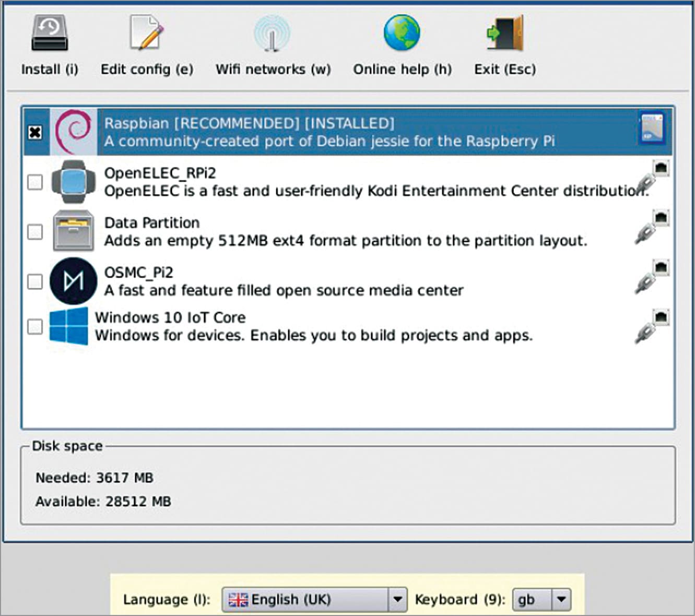The height and width of the screenshot is (616, 695).
Task: Check the OSMC_Pi2 checkbox
Action: tap(35, 281)
